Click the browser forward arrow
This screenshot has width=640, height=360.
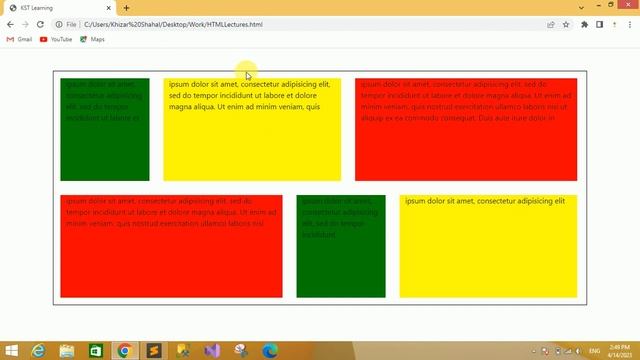(x=25, y=24)
